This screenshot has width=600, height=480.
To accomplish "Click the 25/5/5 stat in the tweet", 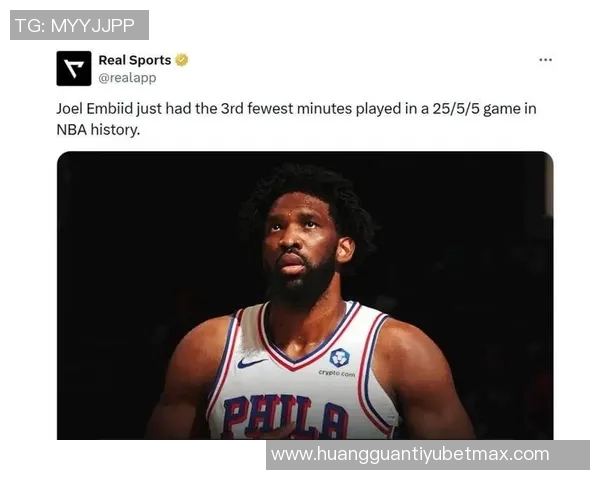I will click(x=456, y=109).
